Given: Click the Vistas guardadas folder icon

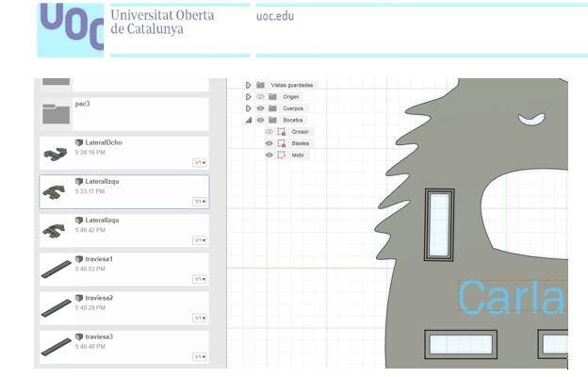Looking at the screenshot, I should tap(260, 85).
